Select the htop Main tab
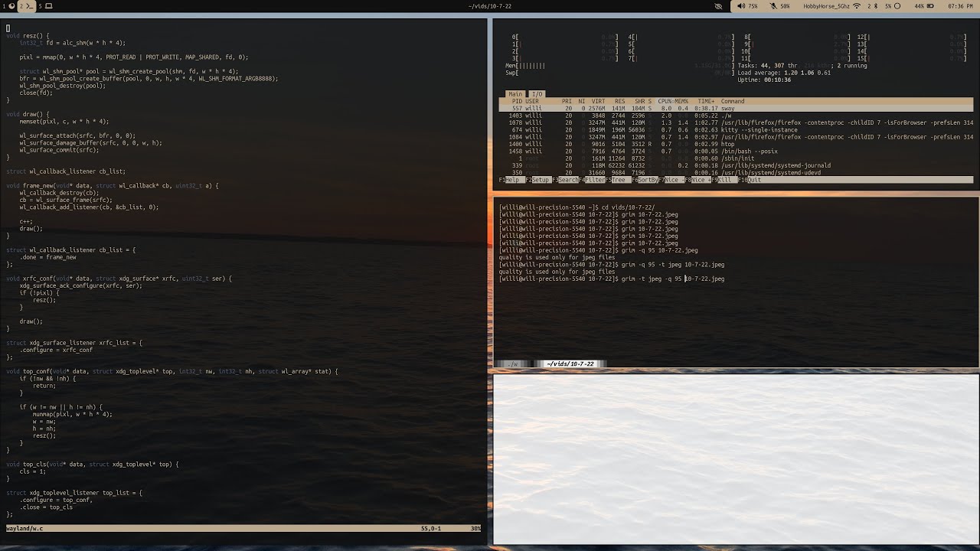 click(515, 94)
